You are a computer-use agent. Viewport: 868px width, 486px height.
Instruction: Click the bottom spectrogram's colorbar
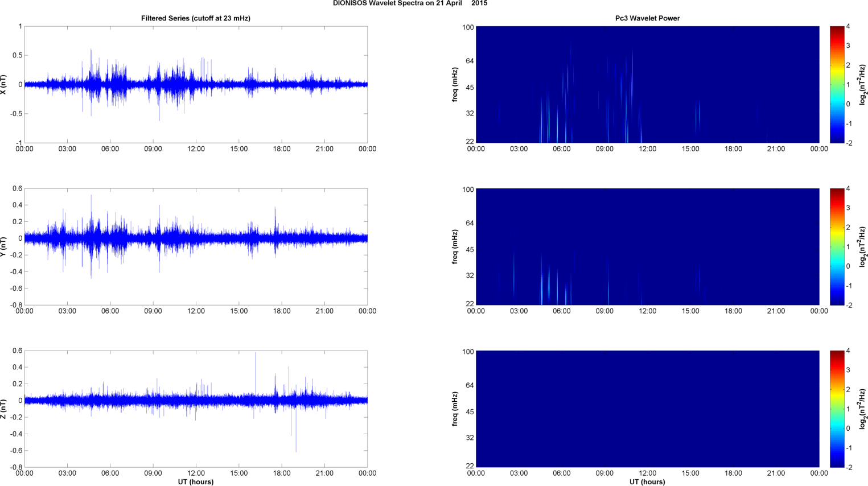837,409
